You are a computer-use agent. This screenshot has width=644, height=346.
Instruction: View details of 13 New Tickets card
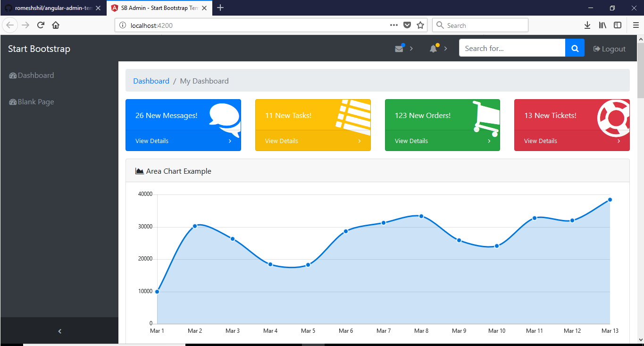tap(541, 141)
